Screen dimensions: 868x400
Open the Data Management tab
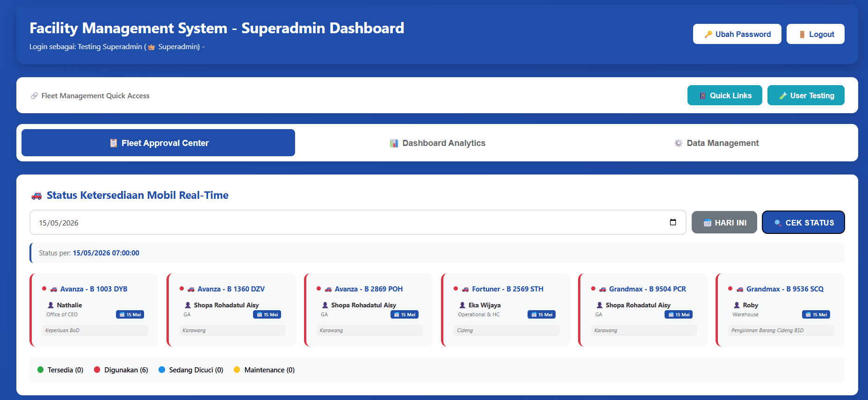pyautogui.click(x=716, y=143)
